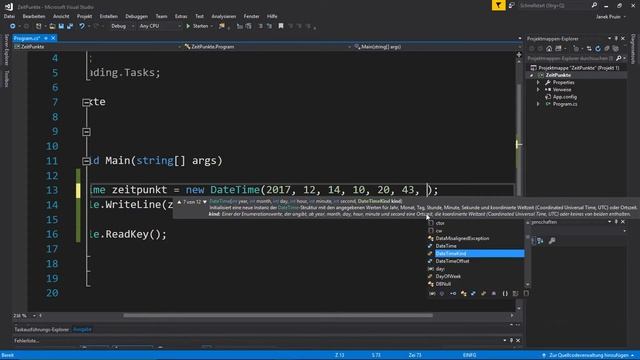Show next overload in parameter tooltip
This screenshot has width=640, height=360.
pyautogui.click(x=204, y=202)
